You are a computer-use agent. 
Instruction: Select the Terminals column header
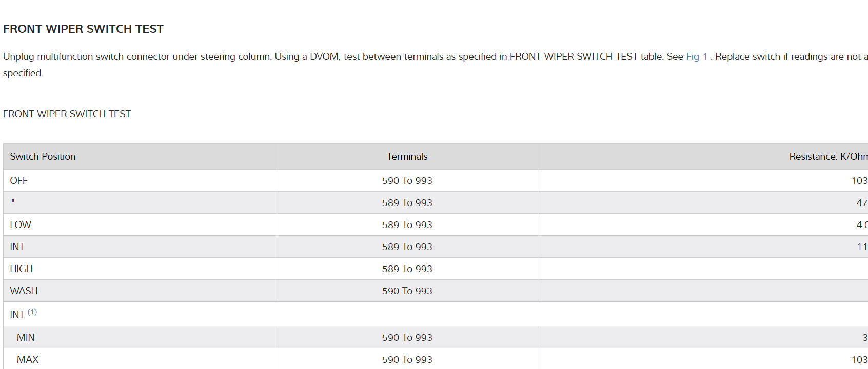[x=407, y=157]
